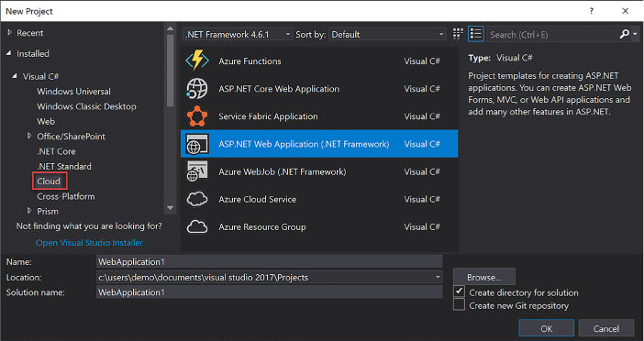The width and height of the screenshot is (644, 341).
Task: Collapse the Visual C# tree node
Action: 15,76
